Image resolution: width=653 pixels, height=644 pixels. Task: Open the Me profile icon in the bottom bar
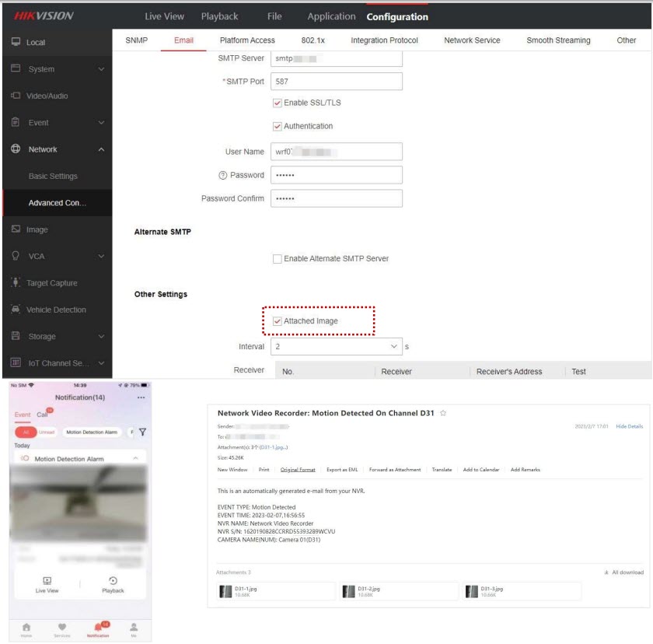(134, 628)
